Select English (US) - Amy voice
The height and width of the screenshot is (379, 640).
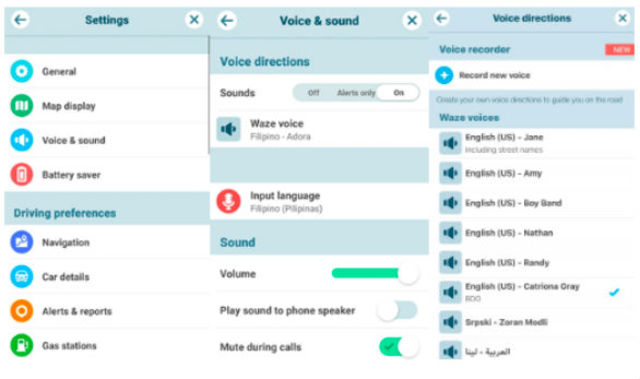(532, 173)
